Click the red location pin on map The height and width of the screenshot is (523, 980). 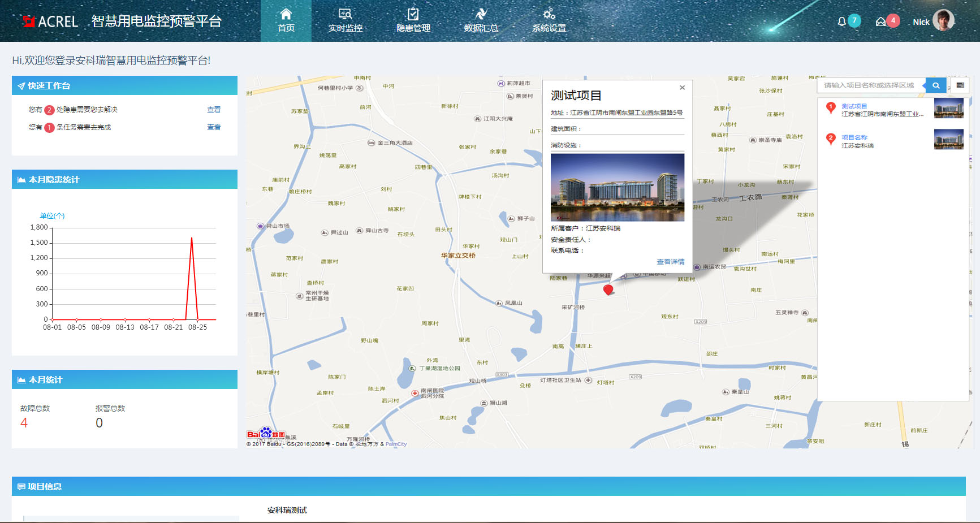click(608, 289)
